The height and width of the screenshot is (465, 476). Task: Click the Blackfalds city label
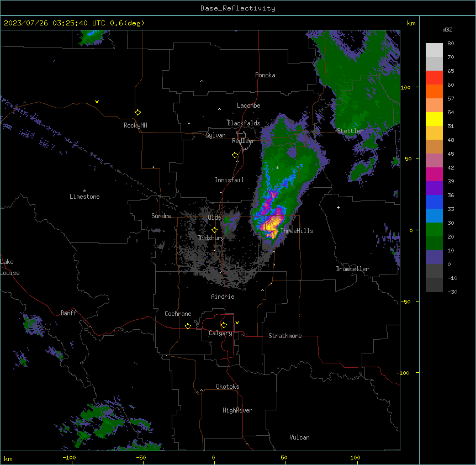point(244,123)
